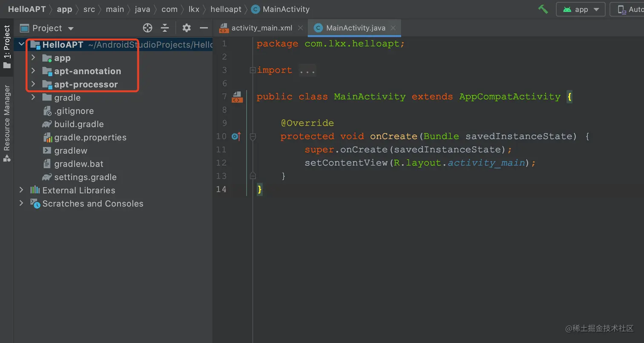Click the Collapse All icon in Project panel
The width and height of the screenshot is (644, 343).
tap(165, 28)
